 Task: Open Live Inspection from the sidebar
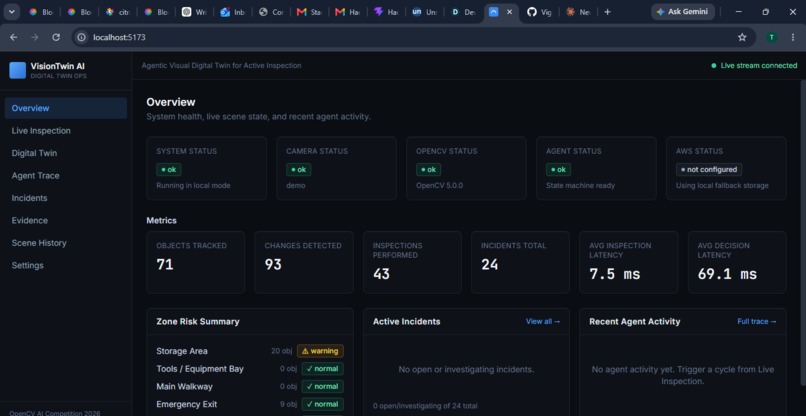pyautogui.click(x=66, y=131)
